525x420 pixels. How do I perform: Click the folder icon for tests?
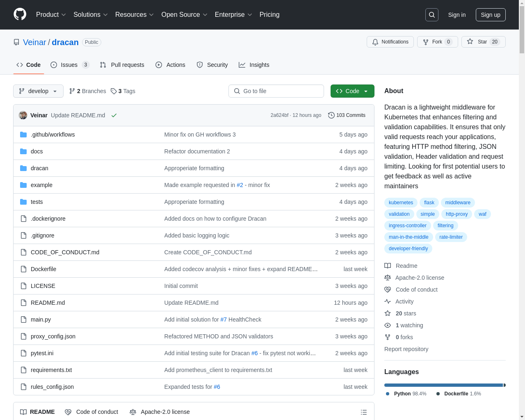point(23,202)
